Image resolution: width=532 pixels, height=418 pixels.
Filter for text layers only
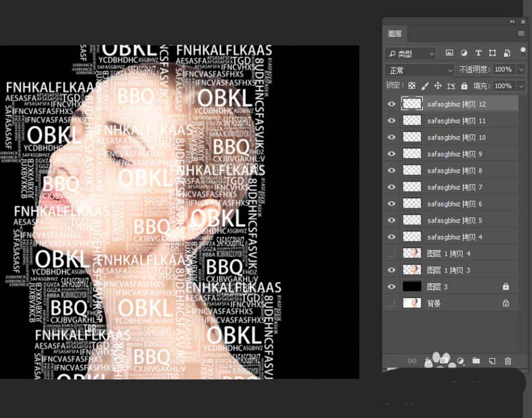point(478,54)
